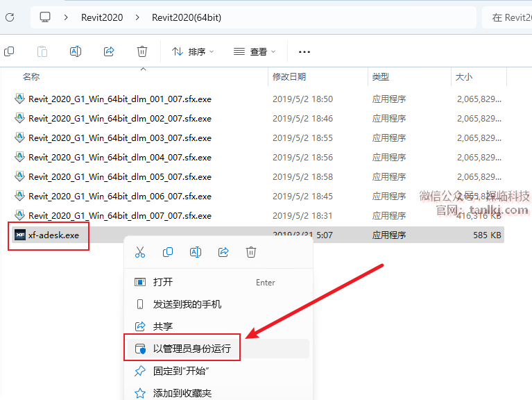The image size is (532, 400).
Task: Expand chevron after Revit2020 breadcrumb
Action: pos(137,17)
